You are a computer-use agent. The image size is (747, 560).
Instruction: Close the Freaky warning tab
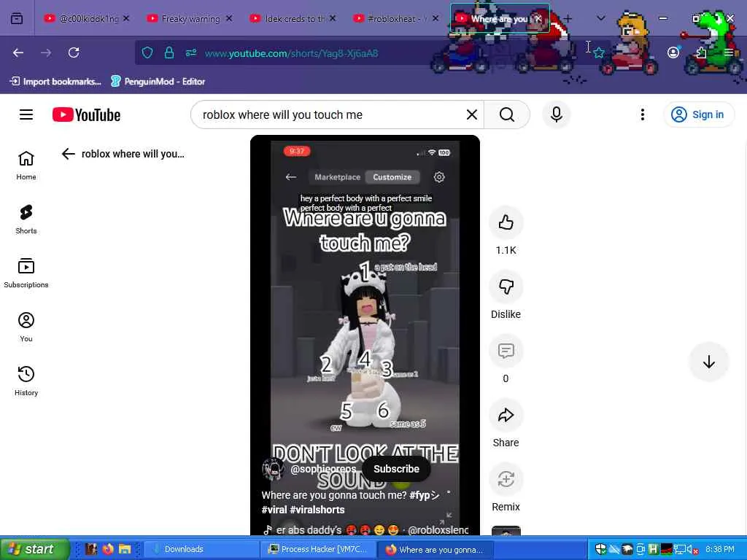[229, 18]
